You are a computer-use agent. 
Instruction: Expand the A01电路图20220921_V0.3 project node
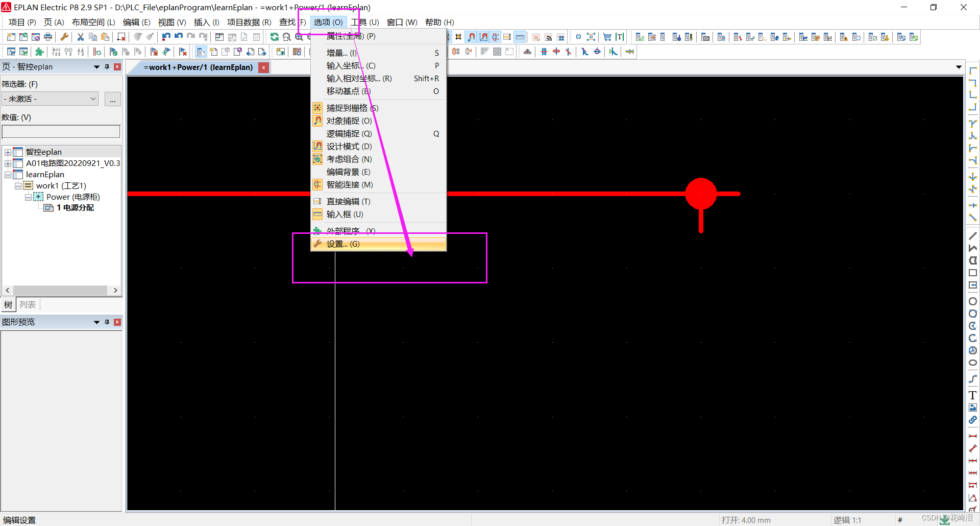8,163
